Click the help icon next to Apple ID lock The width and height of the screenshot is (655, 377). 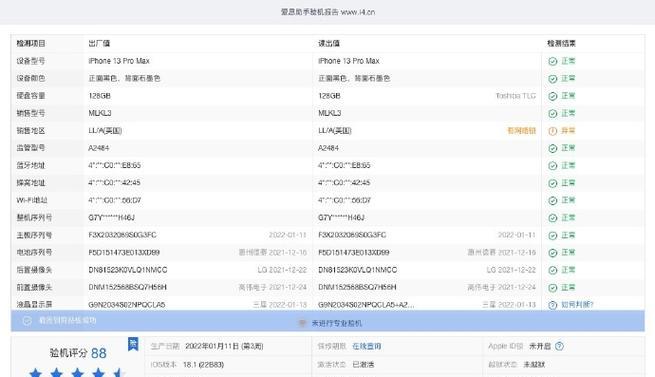pos(559,346)
